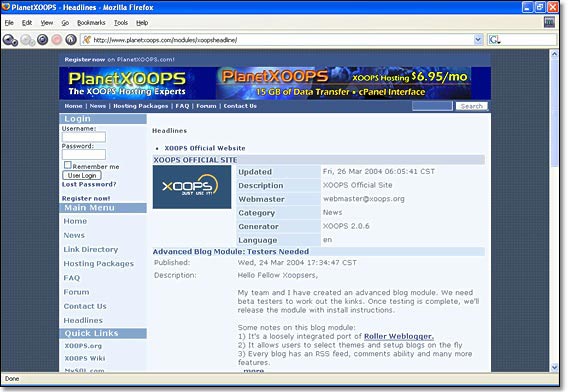Click the Lost Password? link
This screenshot has width=570, height=392.
(89, 184)
